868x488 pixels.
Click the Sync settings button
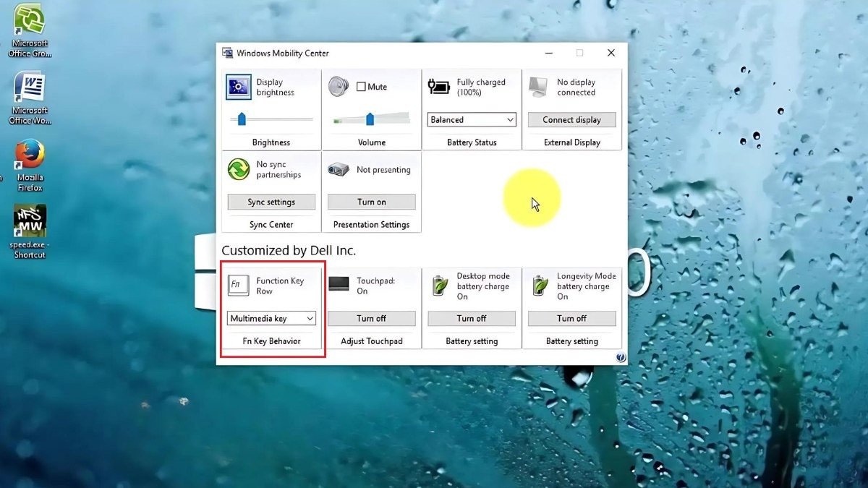[x=271, y=202]
